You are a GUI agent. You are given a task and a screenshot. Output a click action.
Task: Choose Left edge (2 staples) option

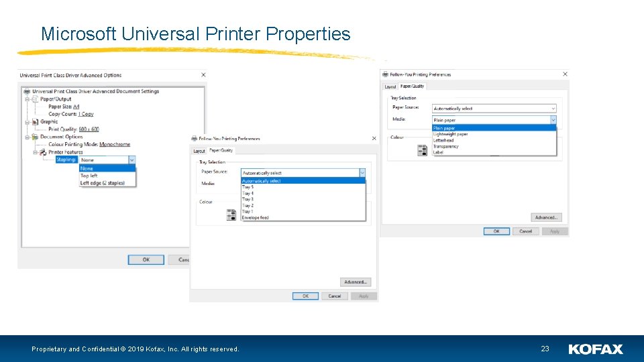[x=107, y=183]
